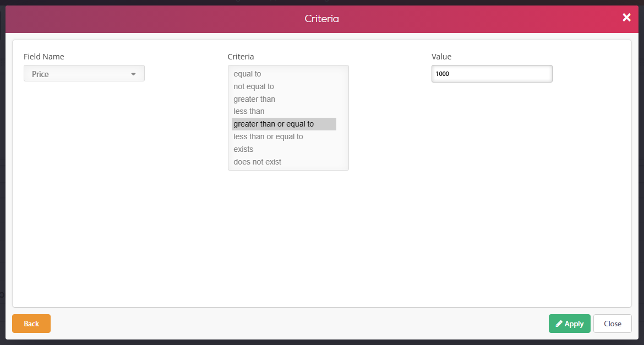
Task: Choose the 'greater than' criteria option
Action: click(284, 99)
